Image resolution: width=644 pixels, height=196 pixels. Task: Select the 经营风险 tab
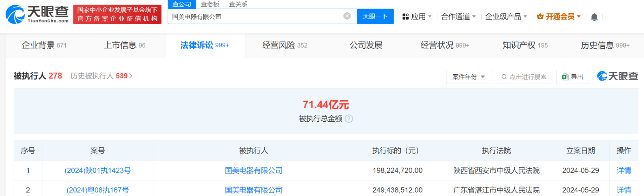(284, 45)
